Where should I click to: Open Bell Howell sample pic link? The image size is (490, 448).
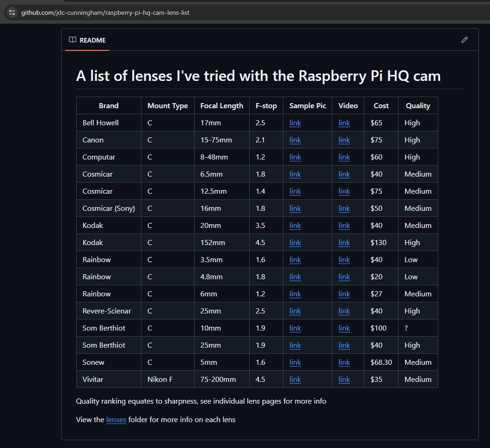pyautogui.click(x=295, y=123)
